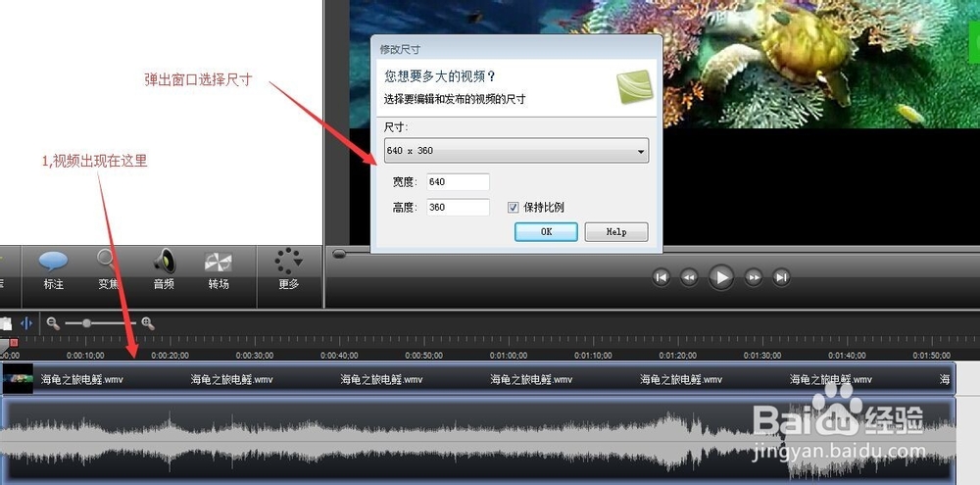The width and height of the screenshot is (980, 485).
Task: Open the 转场 transitions tab
Action: click(x=219, y=270)
